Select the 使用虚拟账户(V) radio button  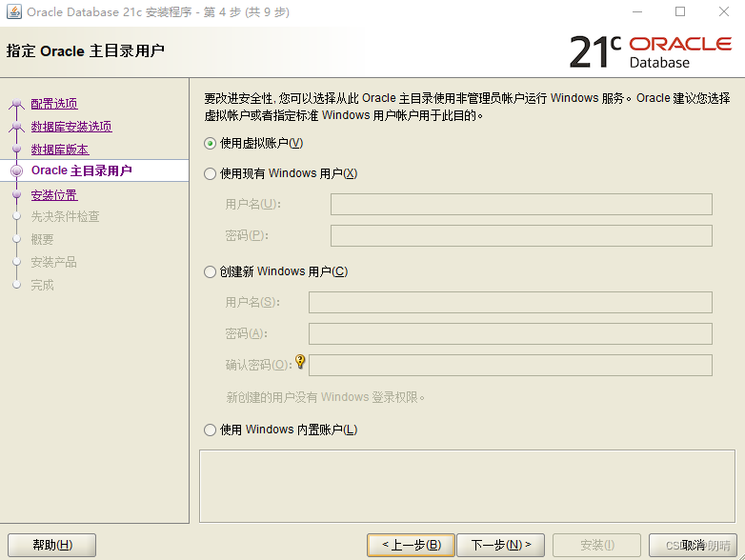click(x=210, y=144)
